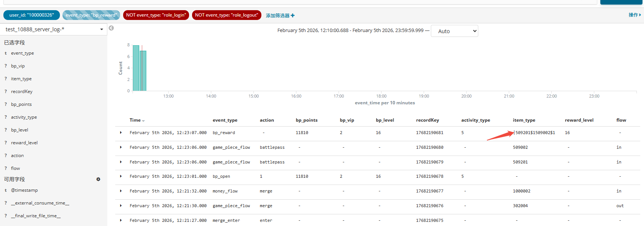644x226 pixels.
Task: Click string type icon beside event_type field
Action: [6, 53]
